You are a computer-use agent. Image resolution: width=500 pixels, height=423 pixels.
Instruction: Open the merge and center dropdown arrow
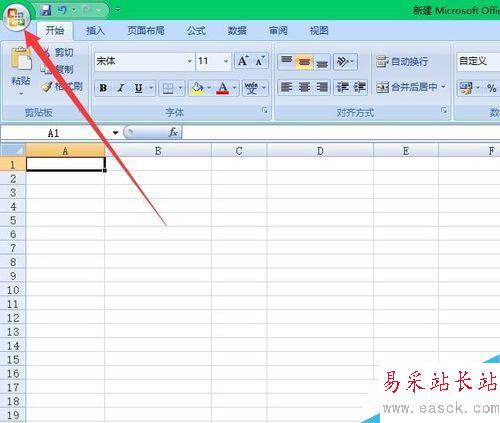(x=444, y=87)
